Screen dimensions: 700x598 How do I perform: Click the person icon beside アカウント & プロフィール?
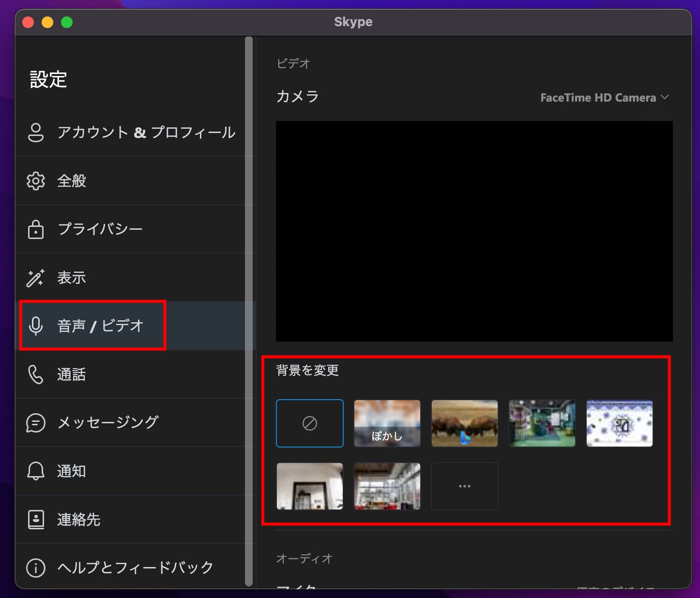[x=36, y=132]
